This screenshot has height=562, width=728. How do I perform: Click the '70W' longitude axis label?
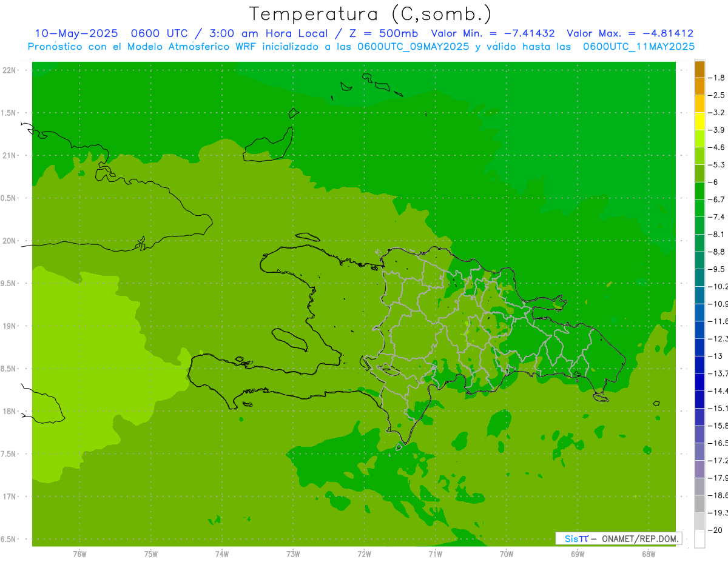coord(507,554)
